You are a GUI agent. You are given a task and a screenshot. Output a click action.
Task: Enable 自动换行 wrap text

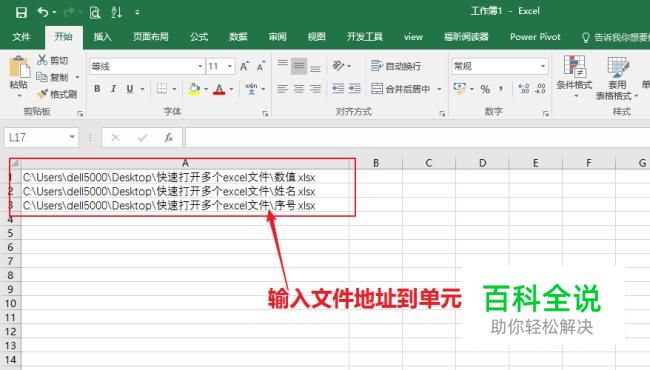pyautogui.click(x=396, y=66)
